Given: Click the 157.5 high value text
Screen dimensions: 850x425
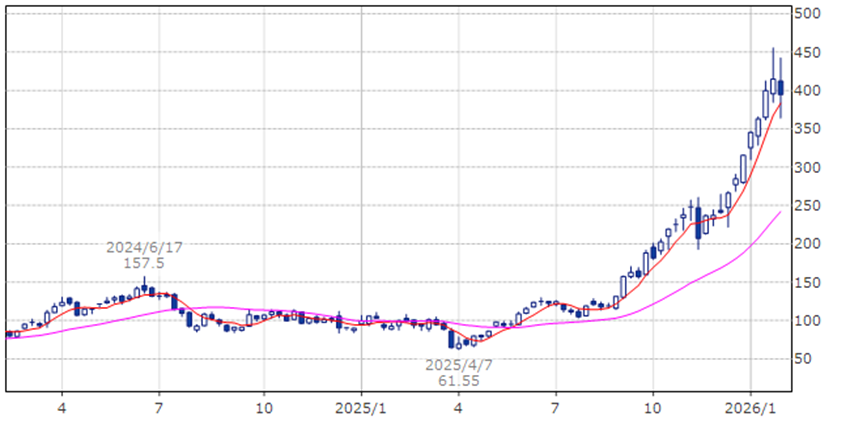Looking at the screenshot, I should 145,262.
